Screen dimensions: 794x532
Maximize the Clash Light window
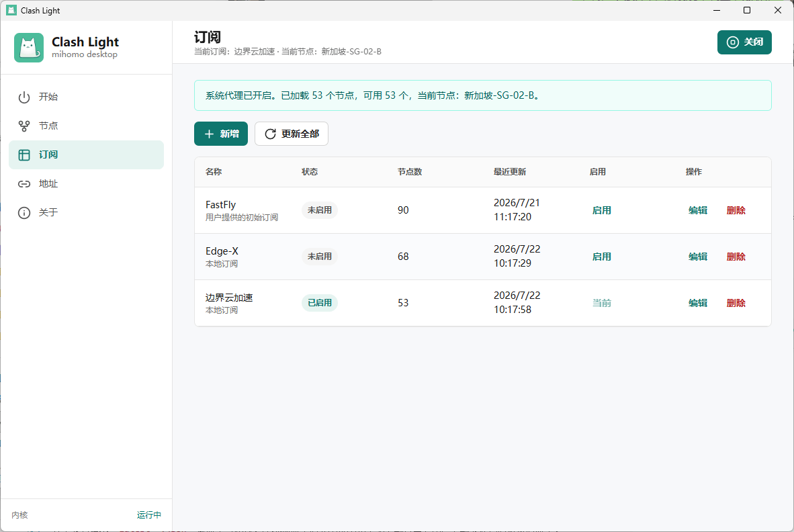click(747, 10)
